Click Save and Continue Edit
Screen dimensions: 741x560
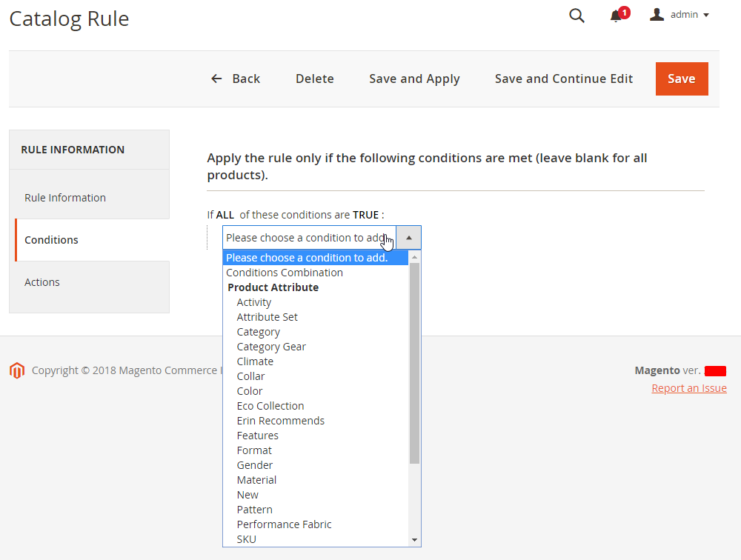pyautogui.click(x=564, y=79)
